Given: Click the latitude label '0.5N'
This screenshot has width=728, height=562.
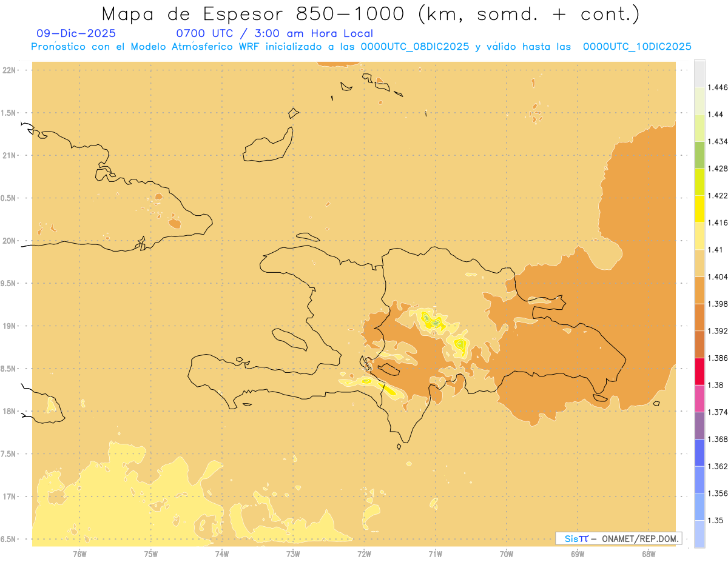Looking at the screenshot, I should (9, 198).
